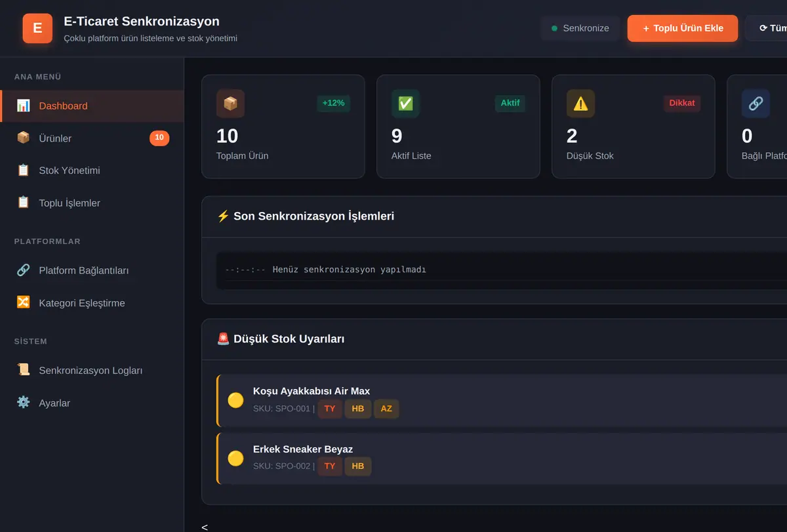
Task: Click the Platform Bağlantıları link icon
Action: (24, 270)
